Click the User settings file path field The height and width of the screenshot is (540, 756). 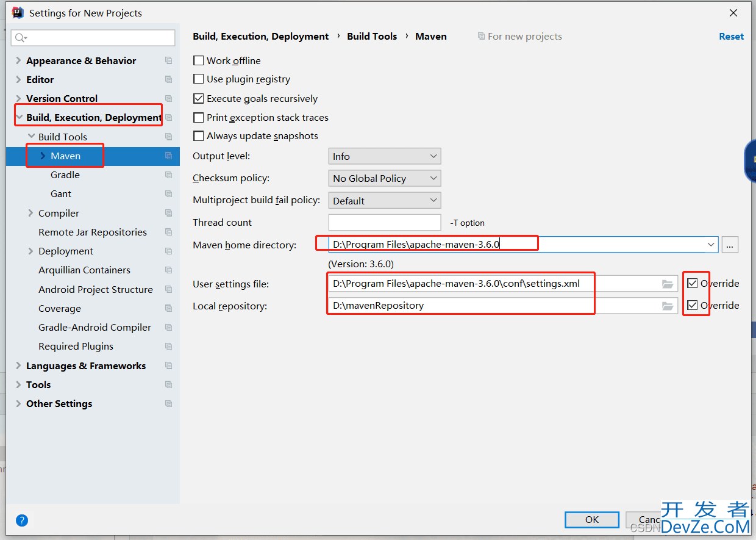(x=503, y=284)
